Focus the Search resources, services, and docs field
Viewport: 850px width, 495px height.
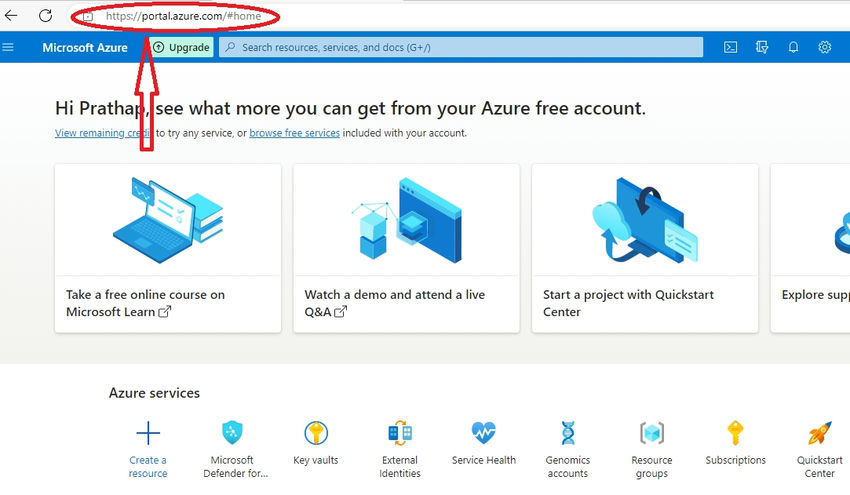[461, 47]
